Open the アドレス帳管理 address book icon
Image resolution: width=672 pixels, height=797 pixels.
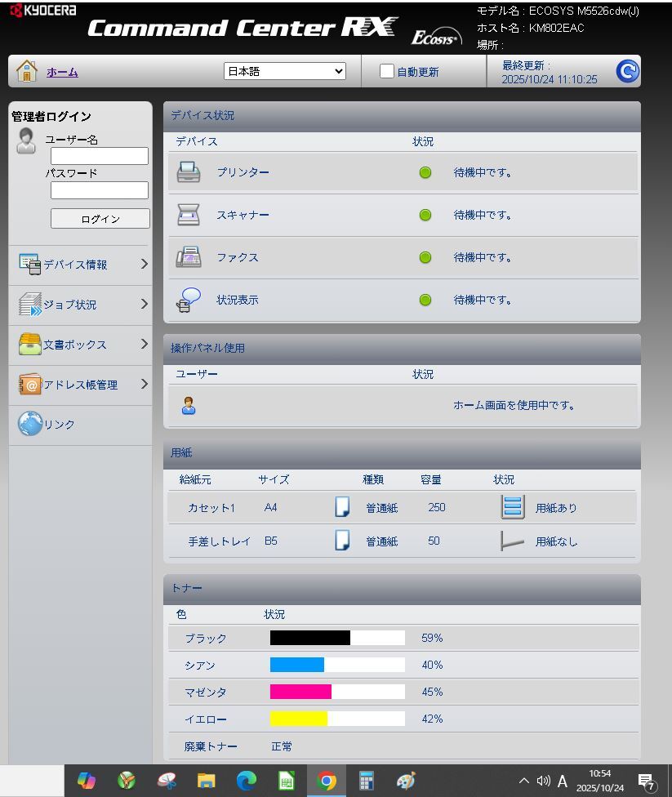(x=30, y=384)
